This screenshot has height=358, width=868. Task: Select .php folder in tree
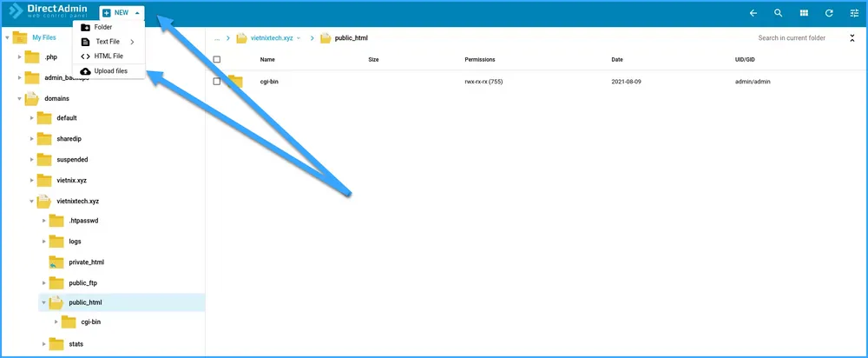[51, 57]
